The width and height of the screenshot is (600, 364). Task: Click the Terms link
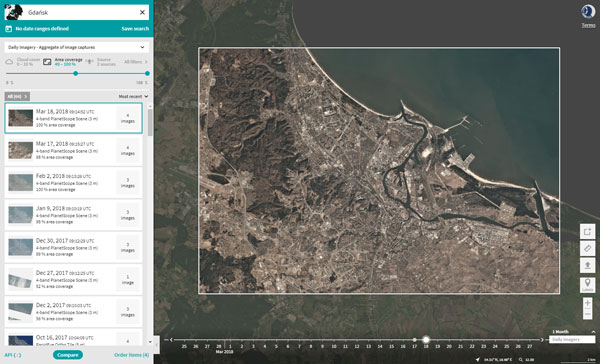point(588,25)
